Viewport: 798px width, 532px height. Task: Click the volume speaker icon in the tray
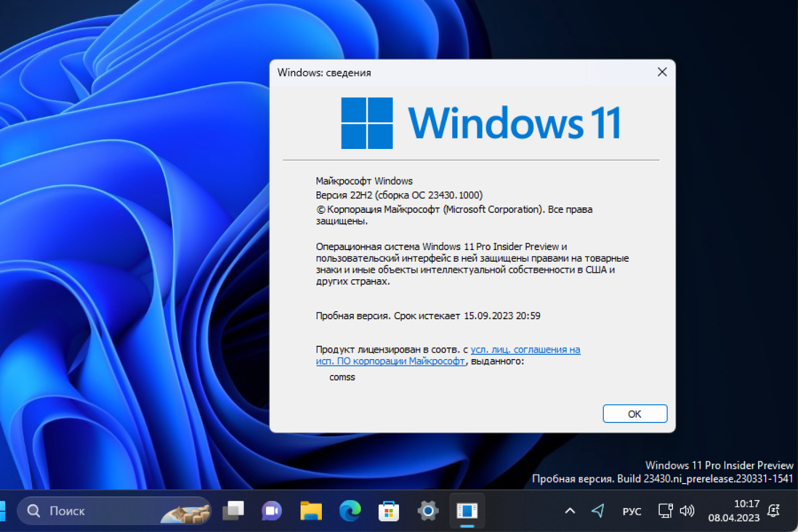[x=687, y=511]
